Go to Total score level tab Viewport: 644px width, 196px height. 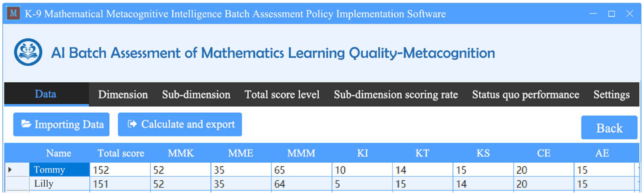pos(282,95)
